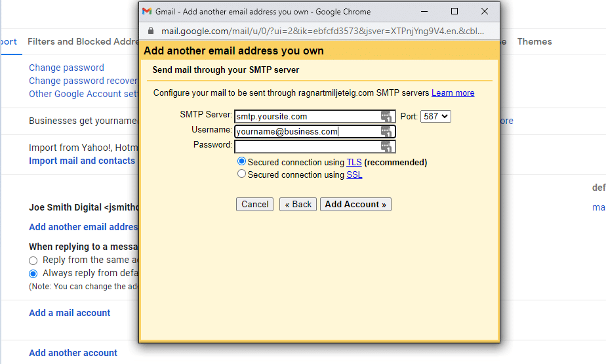The image size is (606, 364).
Task: Minimize the Gmail popup window
Action: click(424, 12)
